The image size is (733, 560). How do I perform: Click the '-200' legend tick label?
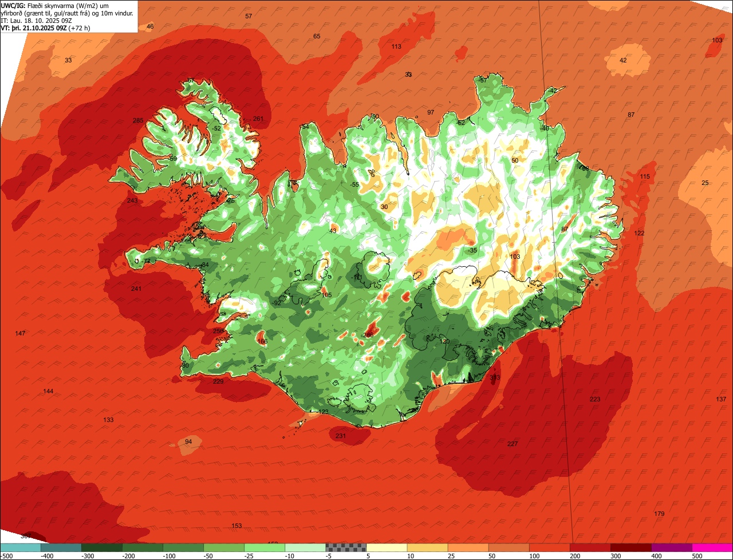pyautogui.click(x=128, y=556)
